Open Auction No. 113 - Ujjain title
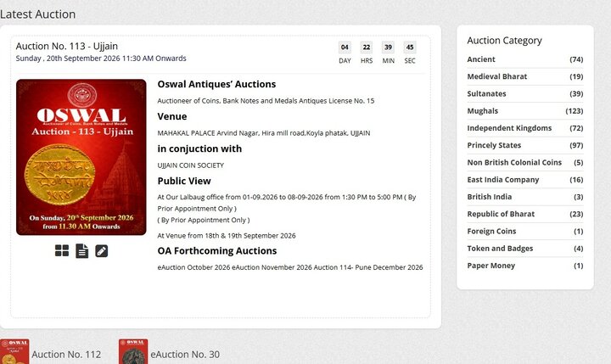 (67, 46)
